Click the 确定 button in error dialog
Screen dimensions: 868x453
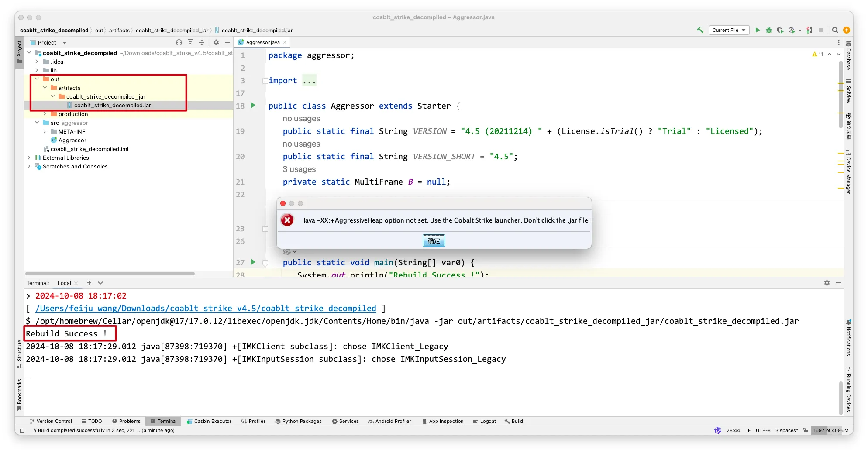(434, 240)
